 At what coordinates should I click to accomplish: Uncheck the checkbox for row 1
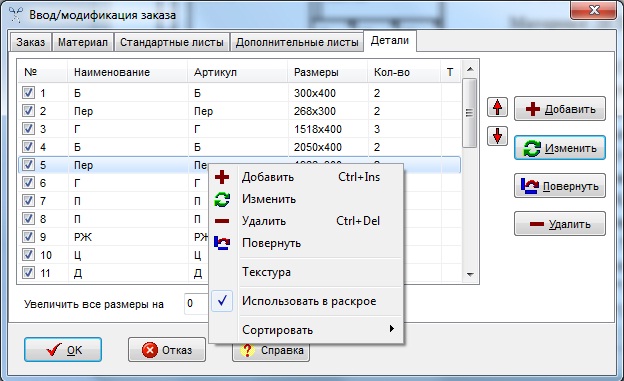[28, 93]
